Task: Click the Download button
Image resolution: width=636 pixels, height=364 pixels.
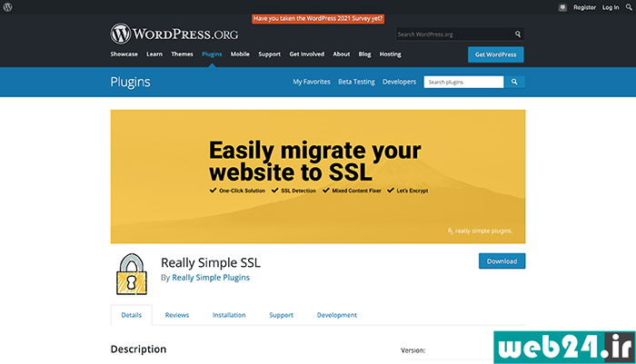Action: pos(502,261)
